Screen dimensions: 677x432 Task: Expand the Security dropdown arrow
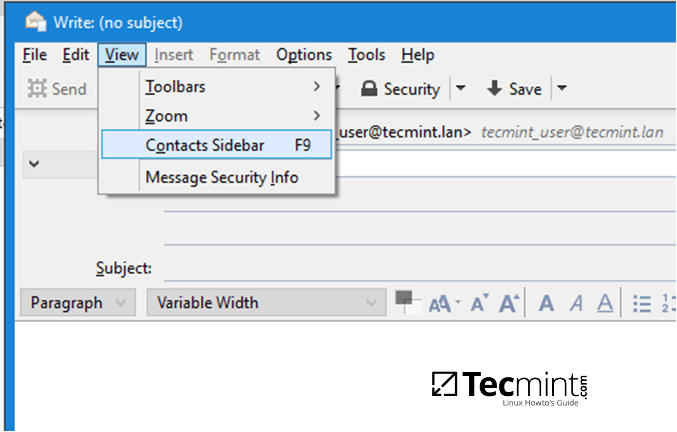460,89
